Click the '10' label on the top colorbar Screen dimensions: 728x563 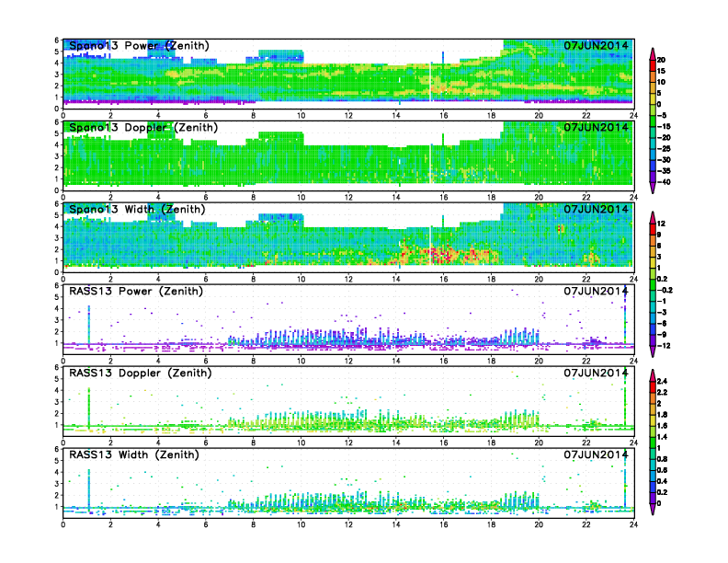pyautogui.click(x=661, y=82)
